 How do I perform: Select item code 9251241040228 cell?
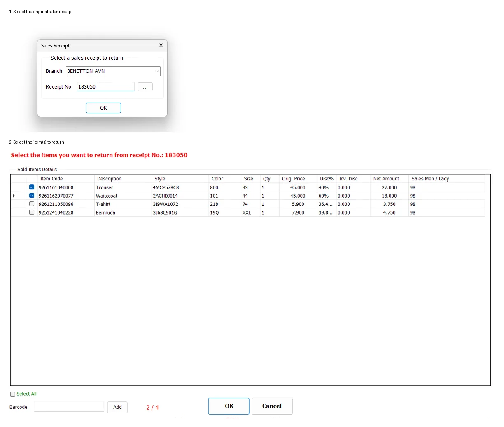click(x=66, y=212)
